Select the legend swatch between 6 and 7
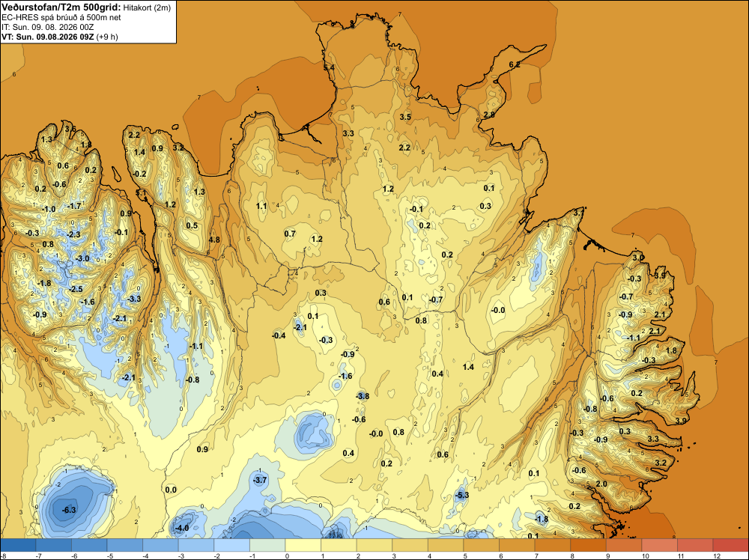Screen dimensions: 749x560 coord(517,545)
